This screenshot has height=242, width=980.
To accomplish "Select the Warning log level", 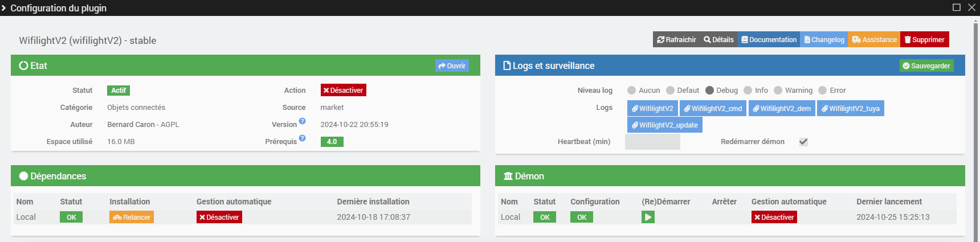I will [x=778, y=91].
